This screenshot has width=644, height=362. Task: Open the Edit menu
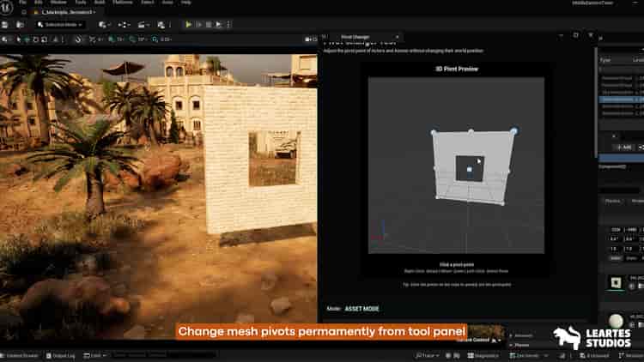coord(38,2)
